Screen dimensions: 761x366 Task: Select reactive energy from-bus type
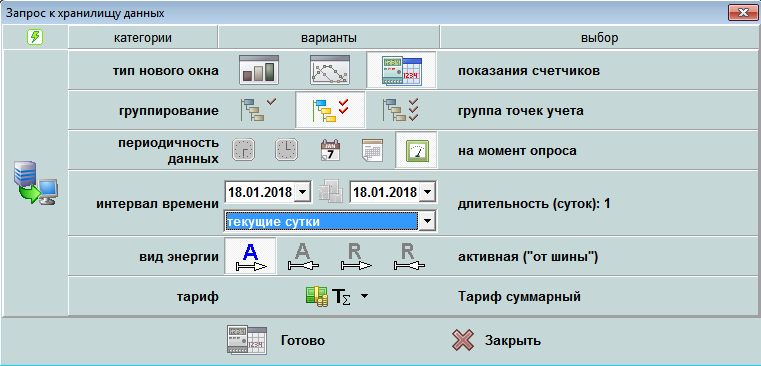(356, 256)
